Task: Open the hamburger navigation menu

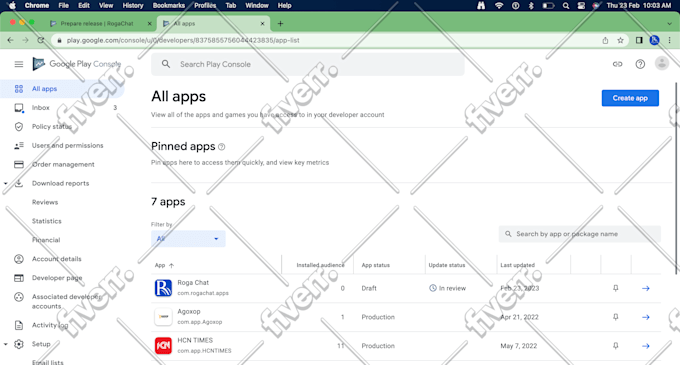Action: (x=19, y=64)
